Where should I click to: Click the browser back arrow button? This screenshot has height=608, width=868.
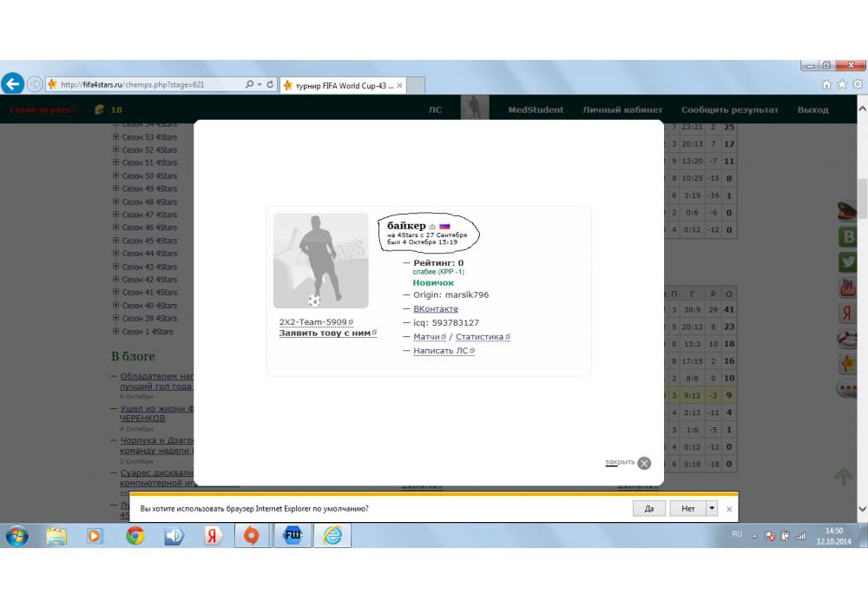click(13, 84)
